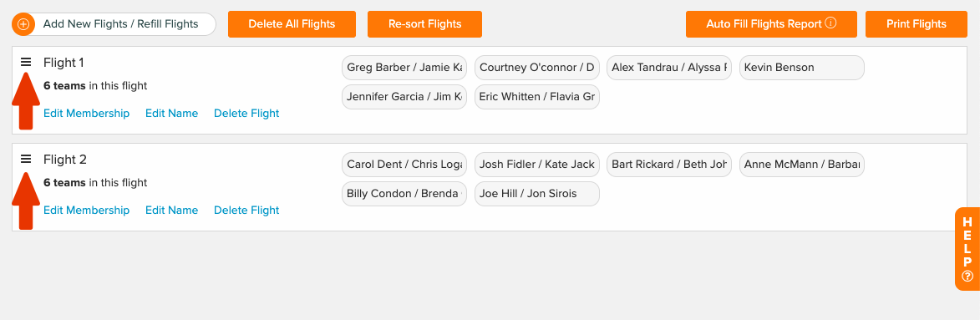This screenshot has width=980, height=320.
Task: Click Edit Name under Flight 2
Action: coord(172,210)
